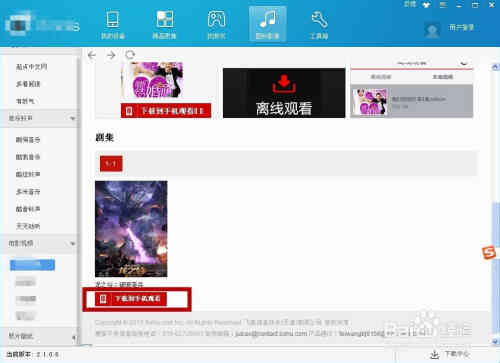The image size is (500, 363).
Task: Open second sidebar item in top group
Action: (28, 84)
